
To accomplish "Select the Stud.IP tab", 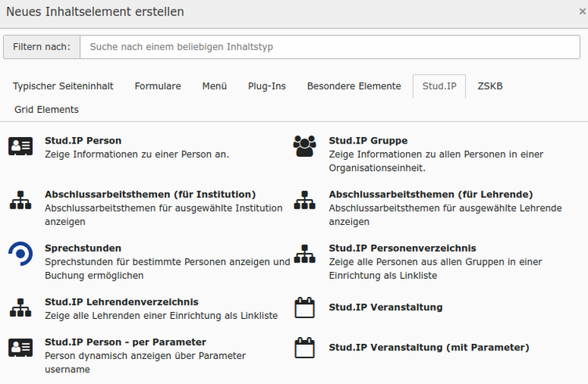I will pyautogui.click(x=439, y=86).
